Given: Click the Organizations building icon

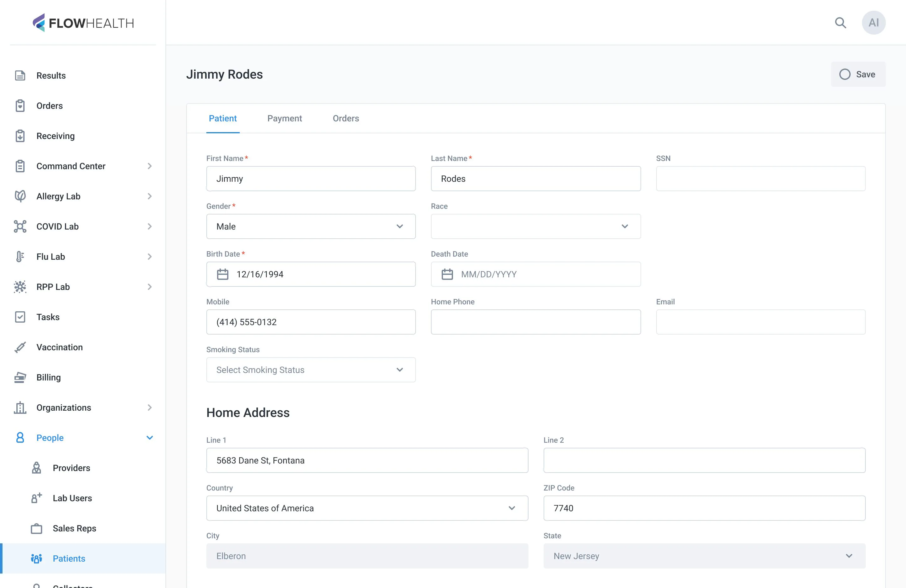Looking at the screenshot, I should [20, 408].
